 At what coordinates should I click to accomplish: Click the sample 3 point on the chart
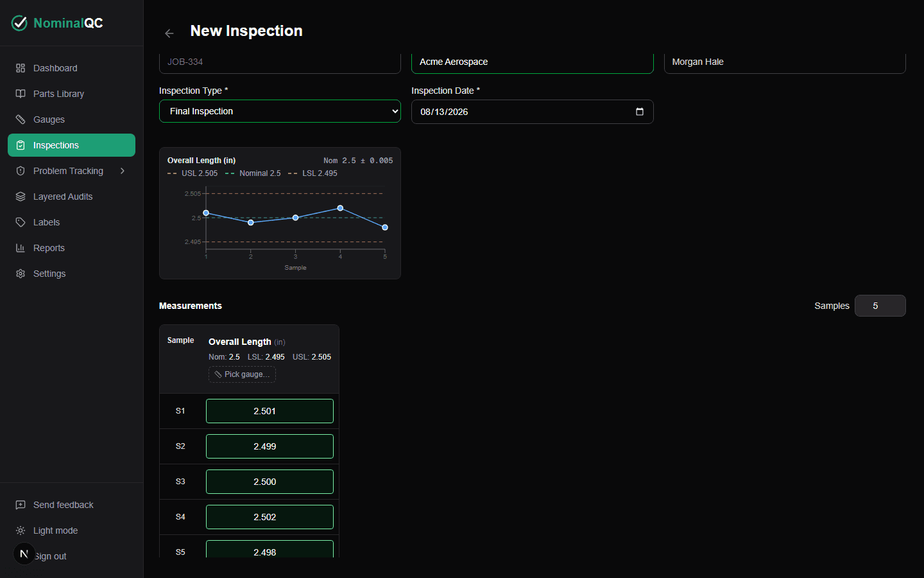point(296,218)
